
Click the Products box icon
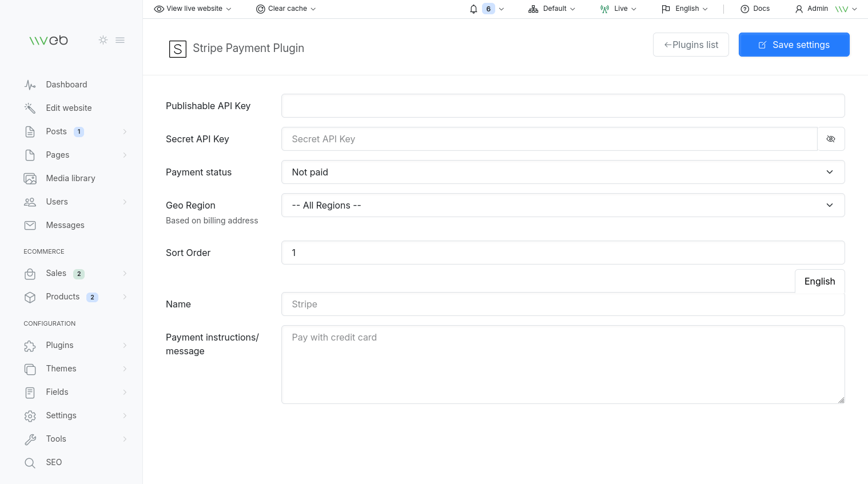coord(30,297)
